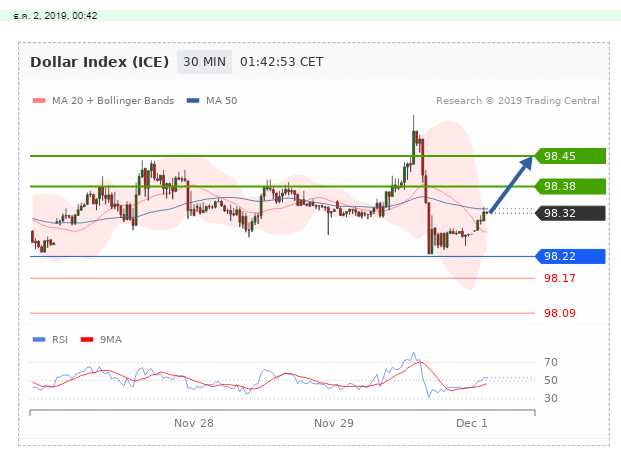Click the Dec 1 date label
621x458 pixels.
pyautogui.click(x=472, y=423)
